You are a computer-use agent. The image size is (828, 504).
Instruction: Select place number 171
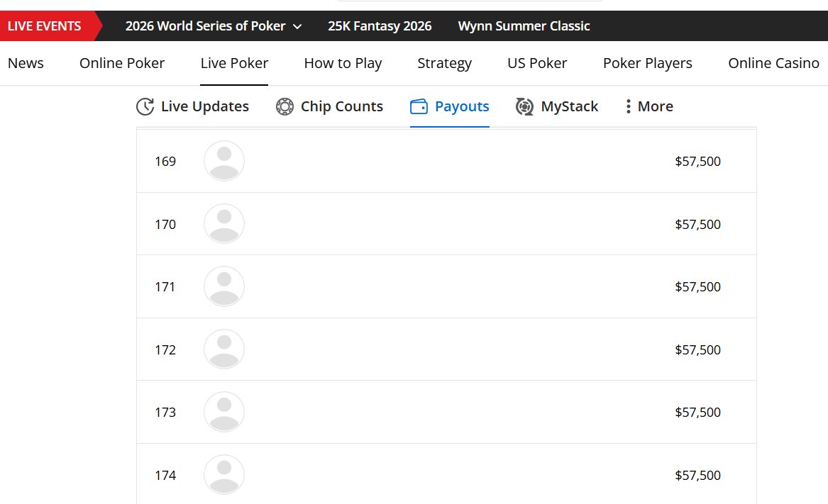[165, 287]
